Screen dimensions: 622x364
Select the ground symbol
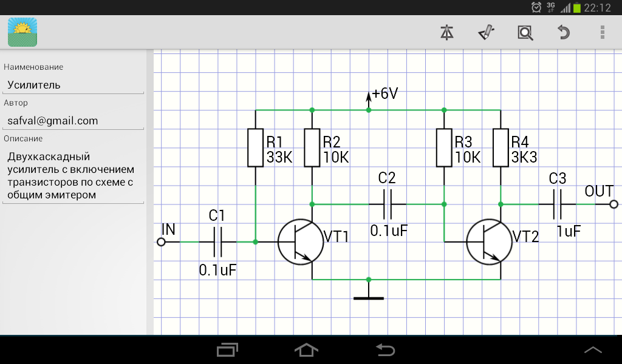pyautogui.click(x=368, y=297)
